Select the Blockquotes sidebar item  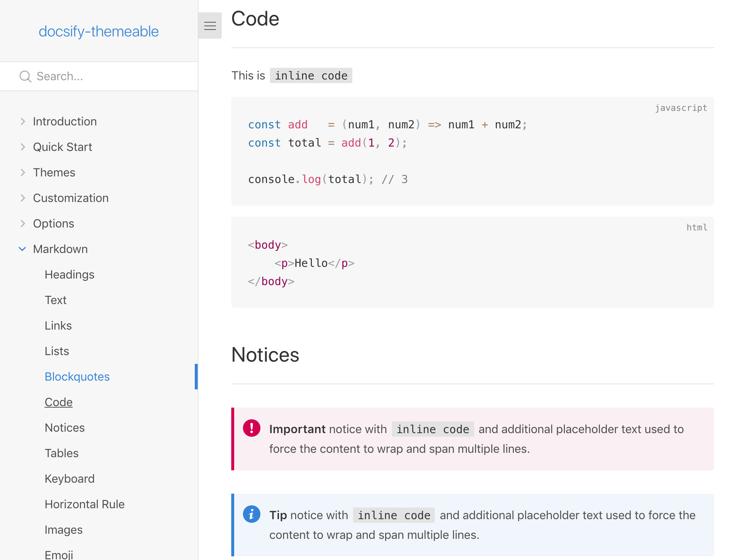click(77, 377)
